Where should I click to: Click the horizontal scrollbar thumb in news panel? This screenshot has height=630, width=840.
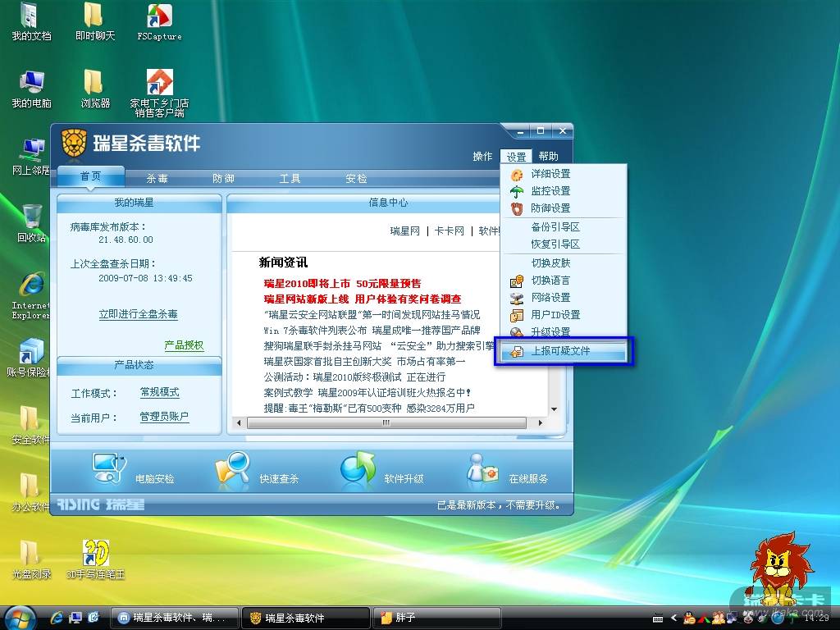[386, 422]
